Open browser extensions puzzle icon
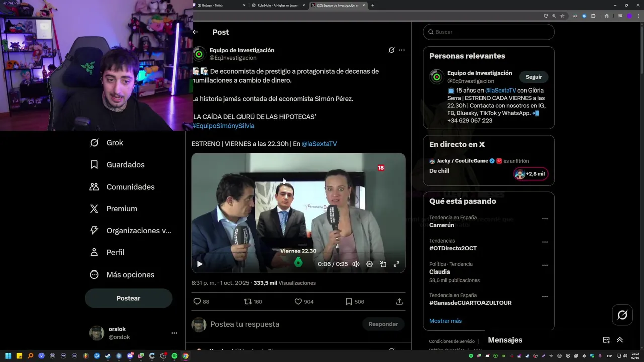 [x=593, y=16]
